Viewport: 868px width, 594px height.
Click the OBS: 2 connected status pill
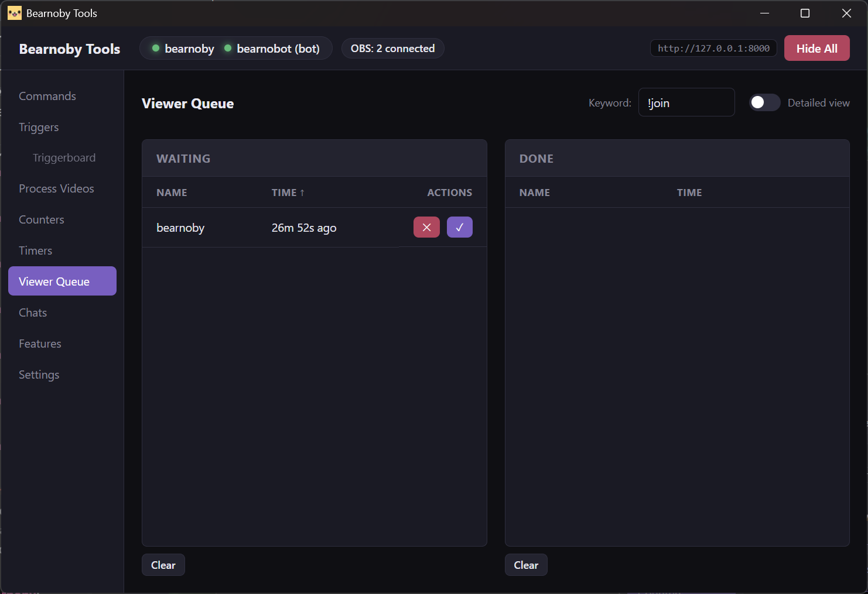pyautogui.click(x=392, y=48)
